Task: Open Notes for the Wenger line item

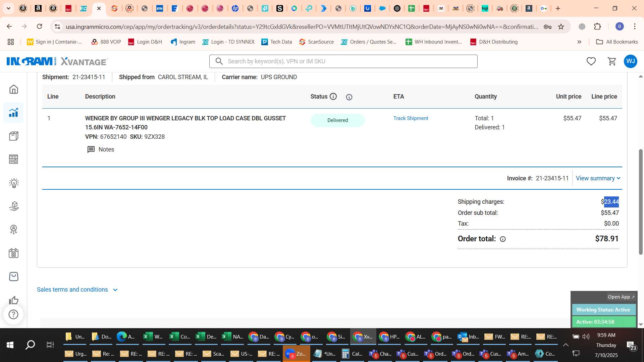Action: pyautogui.click(x=101, y=149)
